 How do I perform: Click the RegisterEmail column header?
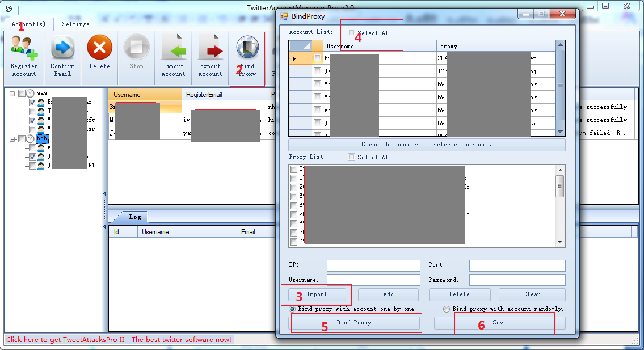pyautogui.click(x=224, y=95)
